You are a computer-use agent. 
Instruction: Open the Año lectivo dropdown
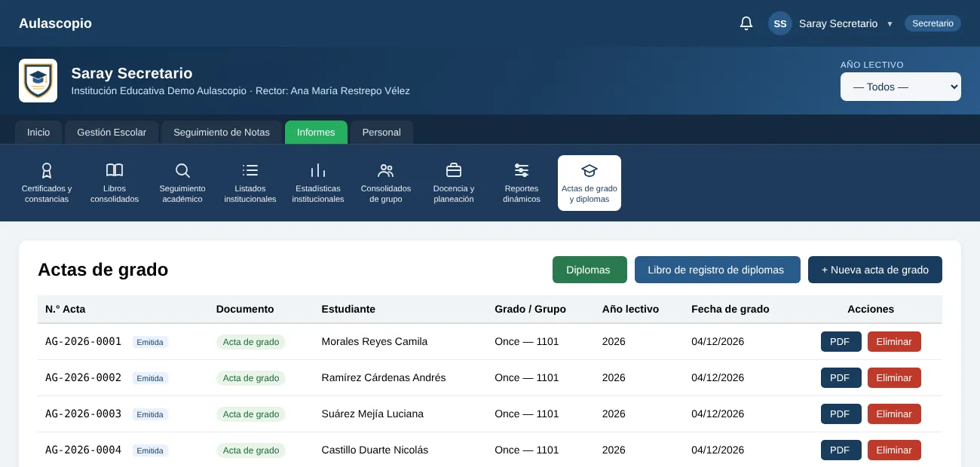point(901,87)
